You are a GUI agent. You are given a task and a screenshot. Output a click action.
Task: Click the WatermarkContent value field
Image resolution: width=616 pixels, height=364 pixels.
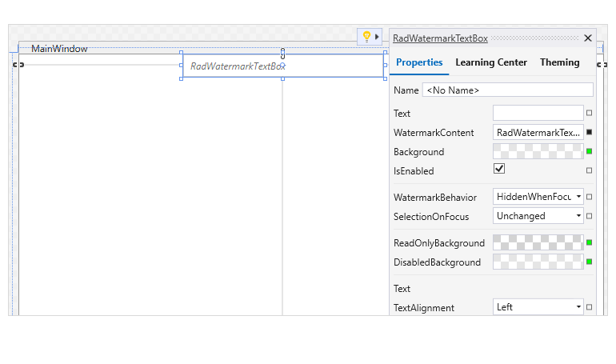pyautogui.click(x=538, y=132)
